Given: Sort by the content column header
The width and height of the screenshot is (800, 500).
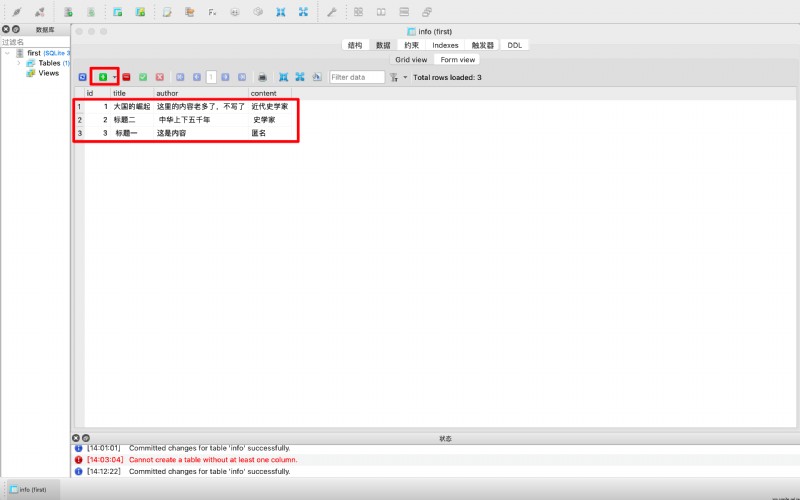Looking at the screenshot, I should [270, 93].
